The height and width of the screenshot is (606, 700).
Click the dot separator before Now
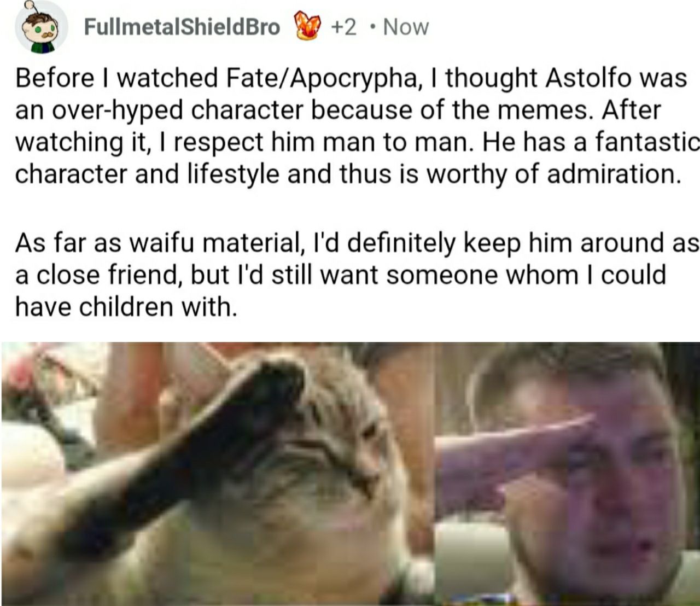pyautogui.click(x=372, y=27)
